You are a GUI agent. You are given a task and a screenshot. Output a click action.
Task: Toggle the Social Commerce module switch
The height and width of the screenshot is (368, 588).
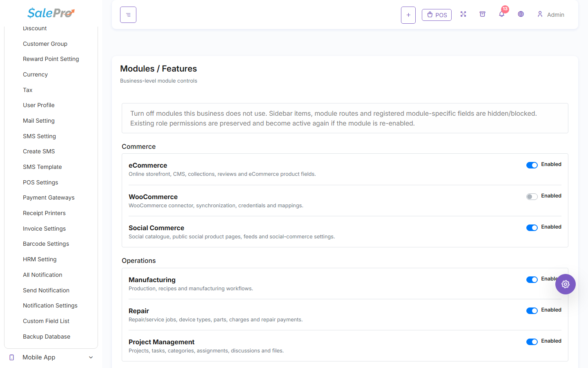click(532, 228)
